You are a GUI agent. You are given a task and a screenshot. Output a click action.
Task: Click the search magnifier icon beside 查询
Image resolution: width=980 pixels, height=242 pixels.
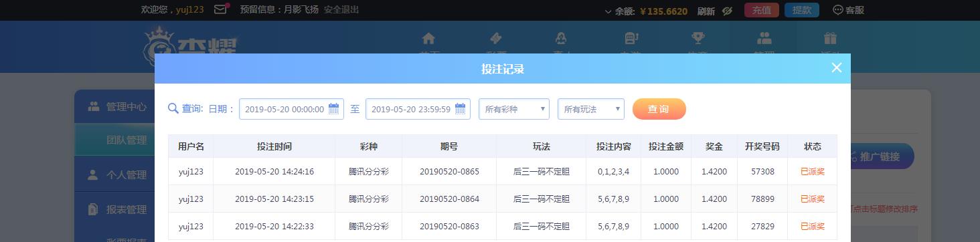click(173, 109)
